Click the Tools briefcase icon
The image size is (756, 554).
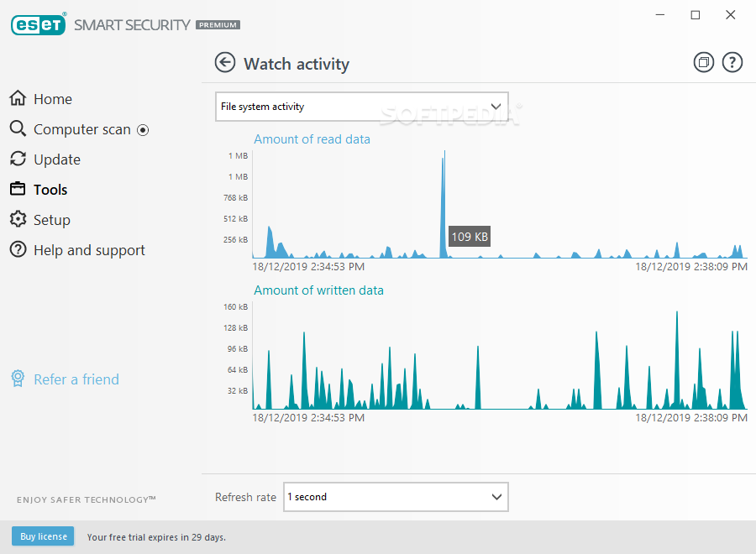coord(18,188)
